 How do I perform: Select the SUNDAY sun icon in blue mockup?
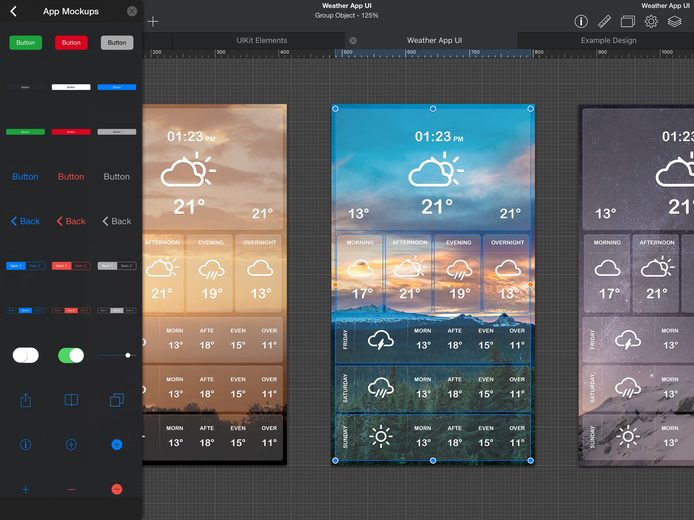(381, 437)
